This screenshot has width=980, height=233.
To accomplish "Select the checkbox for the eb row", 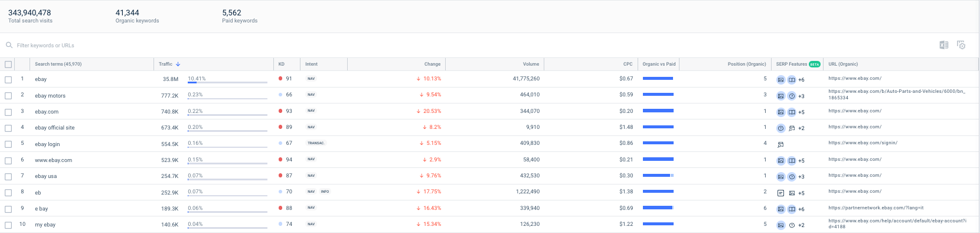I will pos(8,193).
